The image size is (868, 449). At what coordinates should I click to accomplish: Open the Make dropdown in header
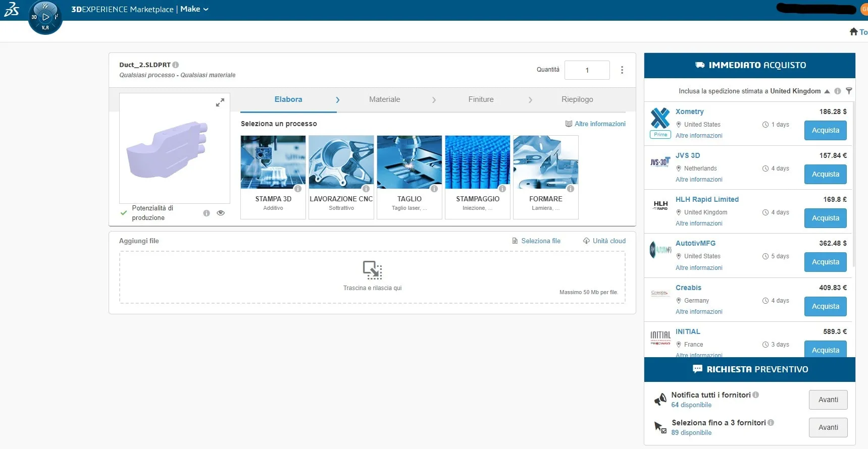[194, 9]
